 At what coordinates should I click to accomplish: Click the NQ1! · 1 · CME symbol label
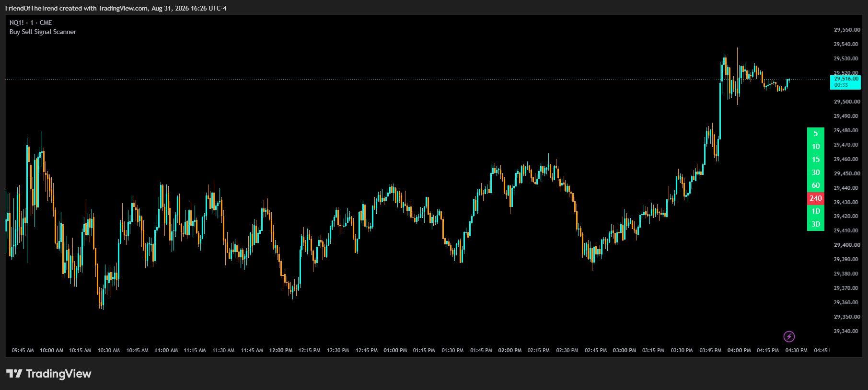[x=31, y=23]
